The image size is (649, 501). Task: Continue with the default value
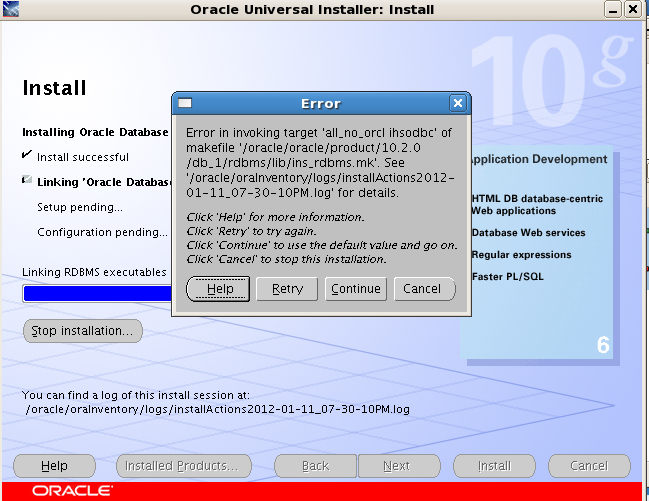[x=356, y=289]
